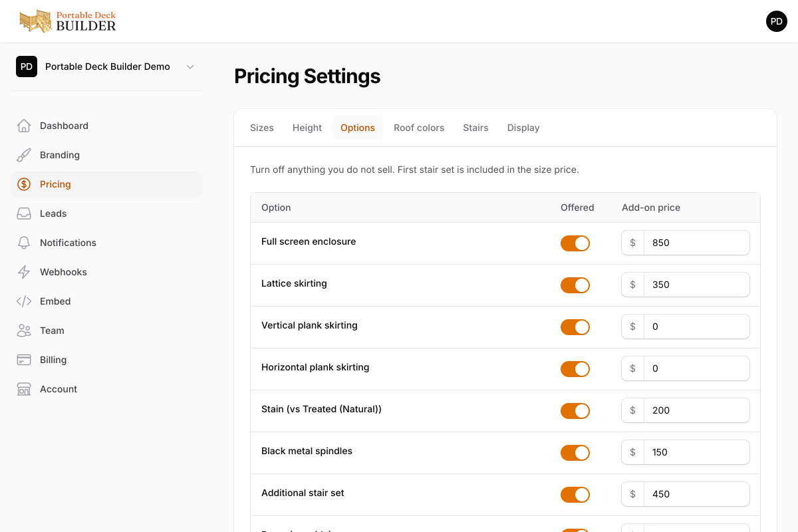Go to Dashboard in sidebar

tap(106, 126)
